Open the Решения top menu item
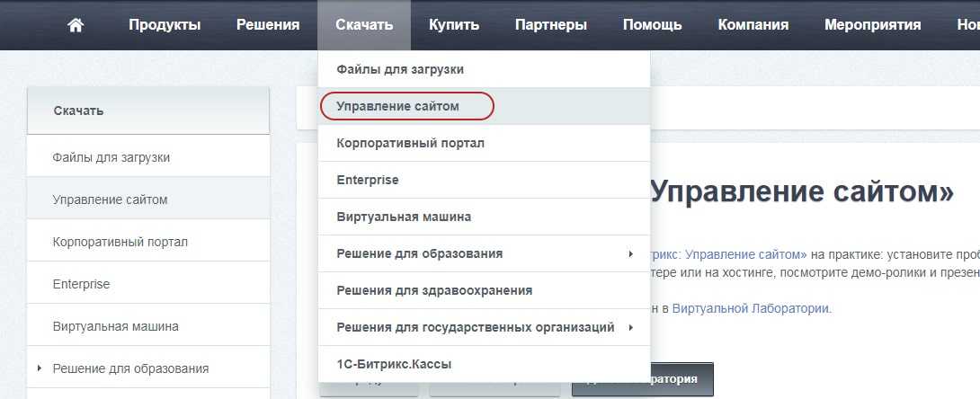Image resolution: width=980 pixels, height=399 pixels. tap(268, 25)
